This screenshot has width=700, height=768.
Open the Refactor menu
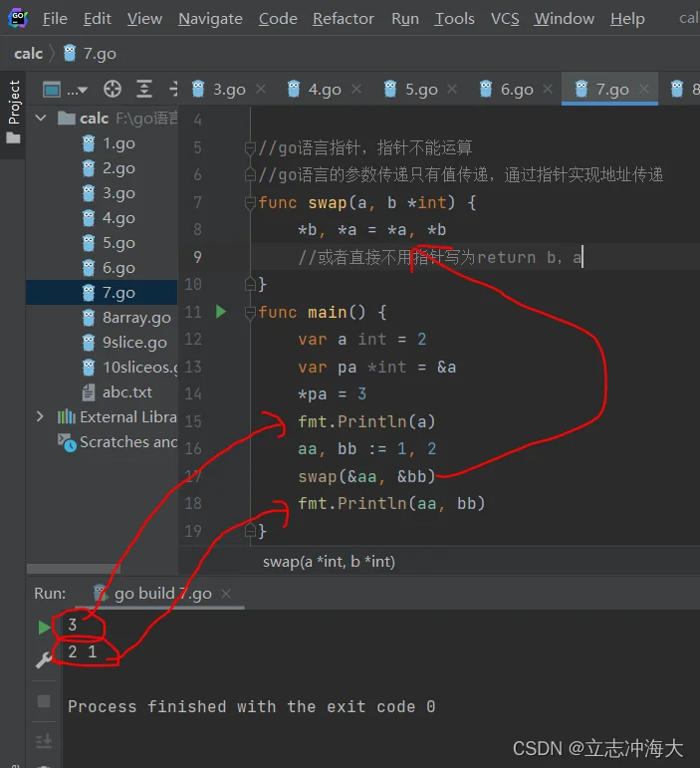pyautogui.click(x=346, y=18)
